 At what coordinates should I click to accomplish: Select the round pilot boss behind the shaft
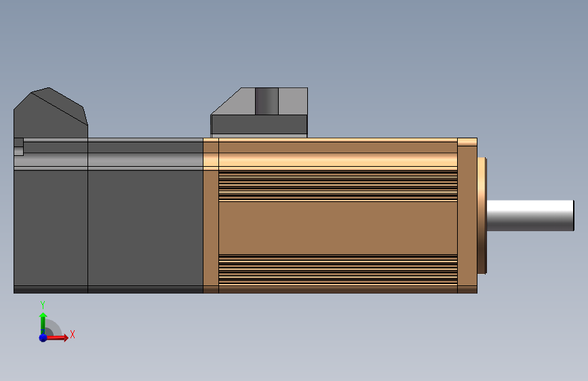click(x=482, y=216)
